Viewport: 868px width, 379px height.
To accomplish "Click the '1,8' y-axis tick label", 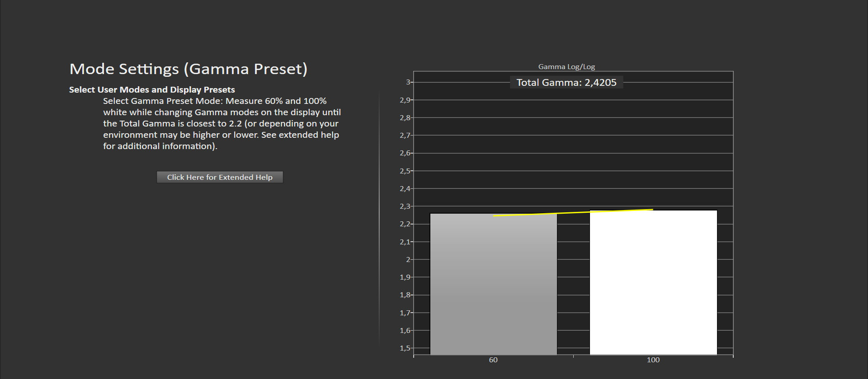I will point(405,295).
